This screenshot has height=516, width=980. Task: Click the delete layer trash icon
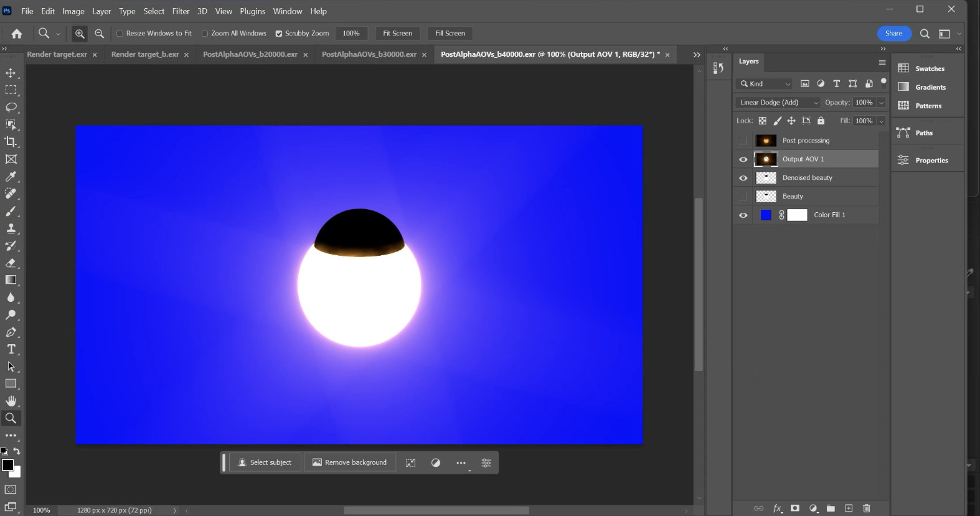pos(866,509)
